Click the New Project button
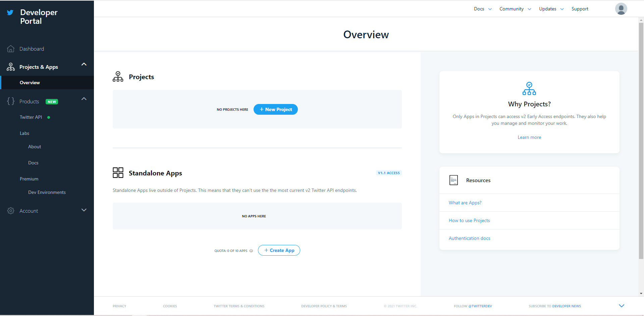The image size is (644, 316). point(275,109)
